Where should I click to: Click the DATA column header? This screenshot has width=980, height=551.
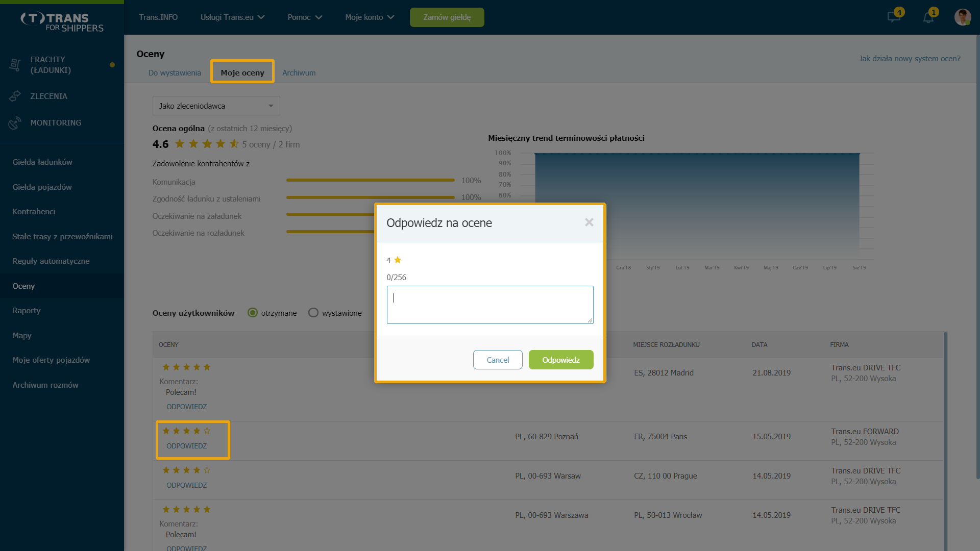[x=759, y=345]
